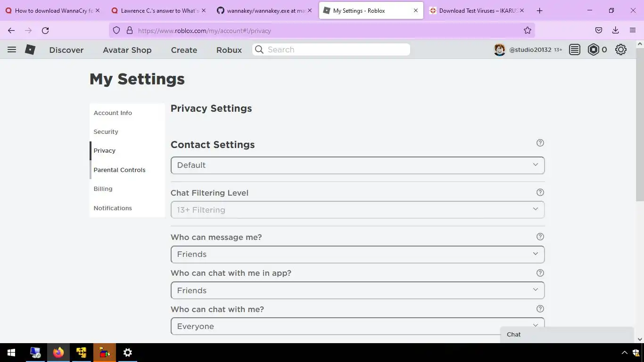Open Notifications settings section

[113, 208]
